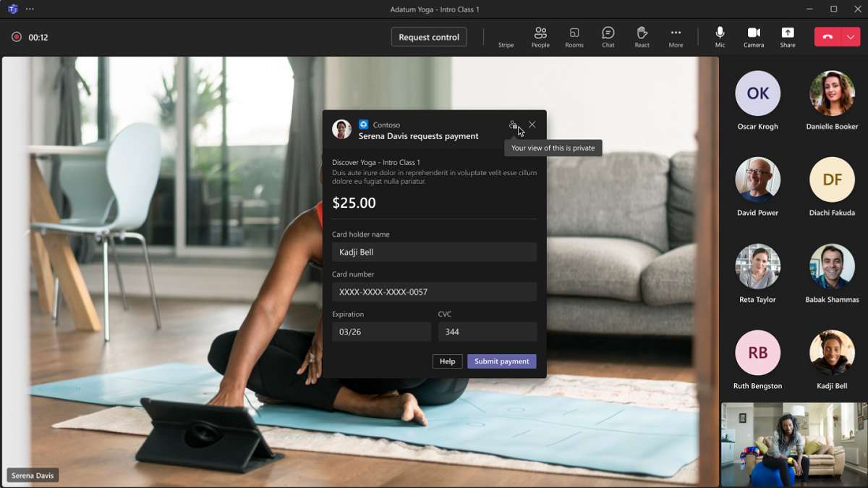Click the CVC field

[x=488, y=332]
